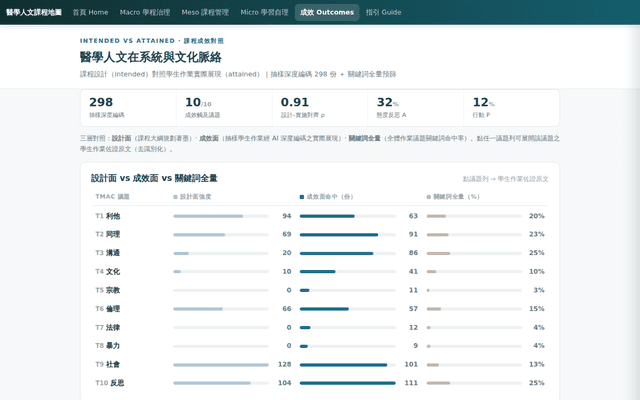Go to Micro 學習自理 tab
Screen dimensions: 640x400
click(264, 12)
